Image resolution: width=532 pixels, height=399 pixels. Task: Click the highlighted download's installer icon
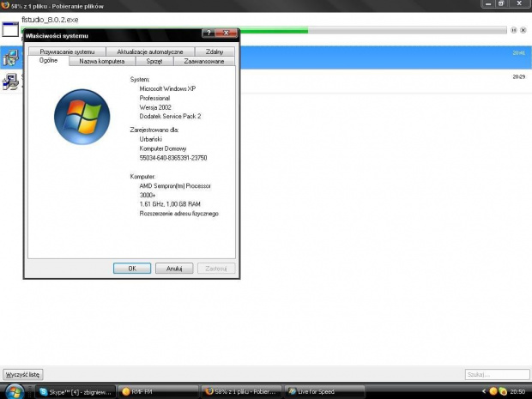click(x=10, y=57)
